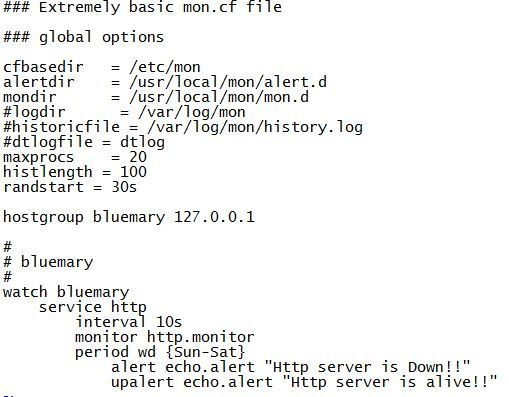509x397 pixels.
Task: Click the period wd {Sun-Sat} text
Action: point(160,352)
